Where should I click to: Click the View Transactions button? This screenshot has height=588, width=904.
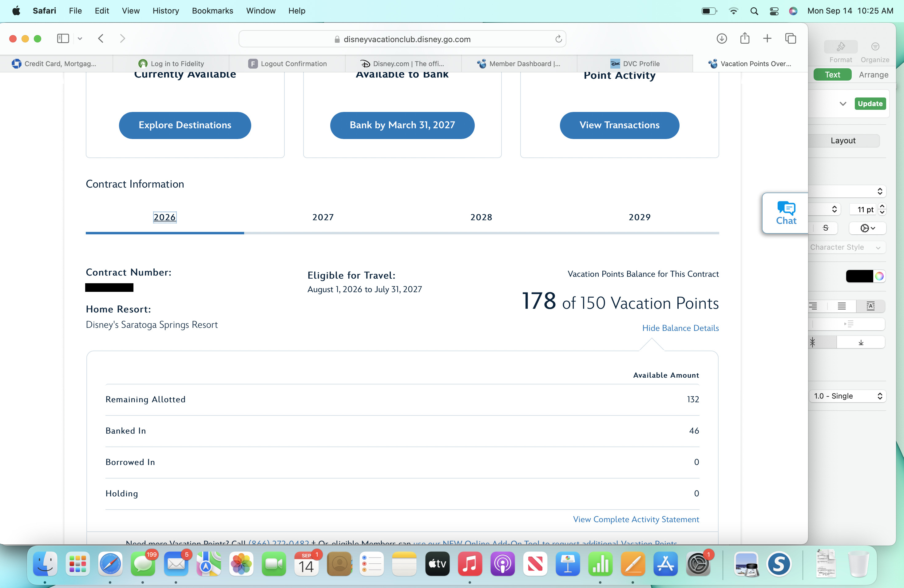620,125
